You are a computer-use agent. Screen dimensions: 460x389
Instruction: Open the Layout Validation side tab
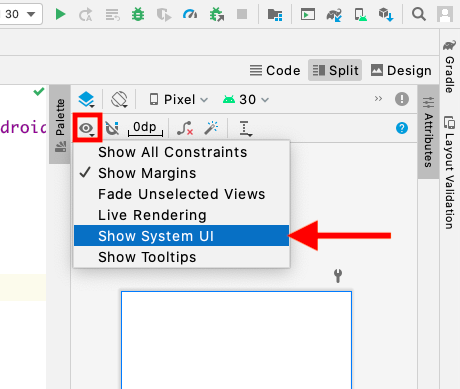click(x=449, y=172)
